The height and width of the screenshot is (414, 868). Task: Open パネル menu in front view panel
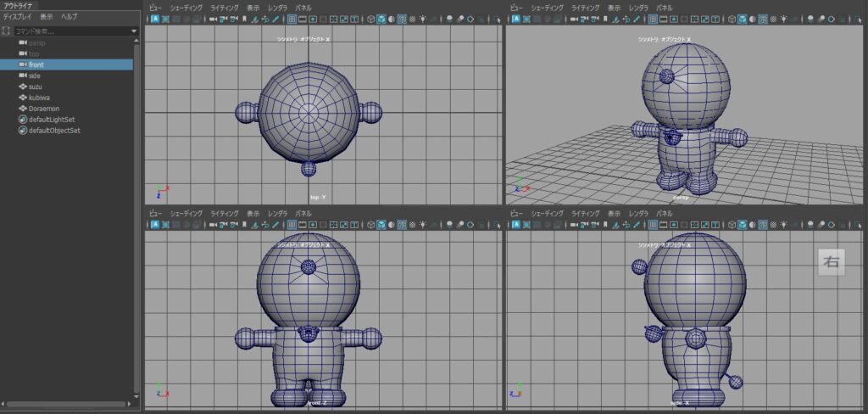pyautogui.click(x=303, y=214)
